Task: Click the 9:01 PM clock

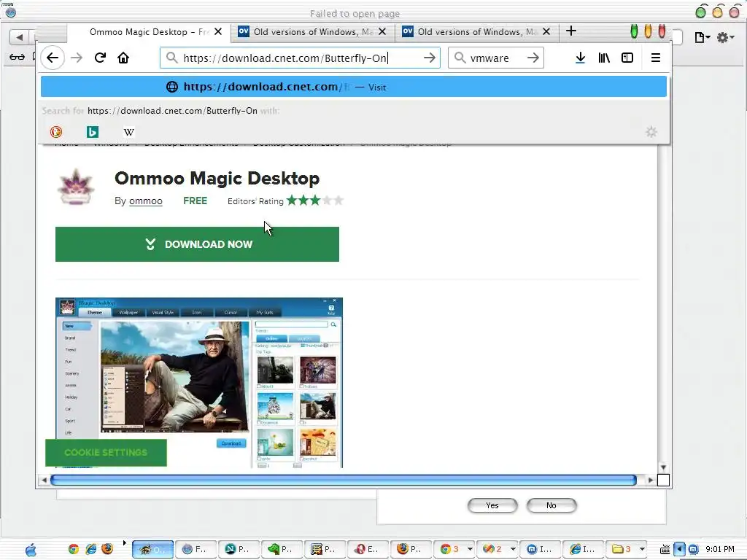Action: 720,550
